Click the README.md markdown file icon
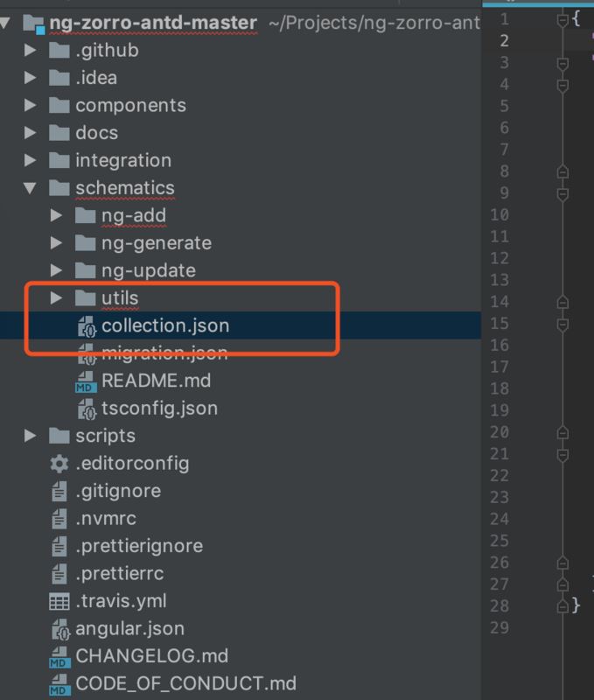Image resolution: width=594 pixels, height=700 pixels. click(x=86, y=381)
